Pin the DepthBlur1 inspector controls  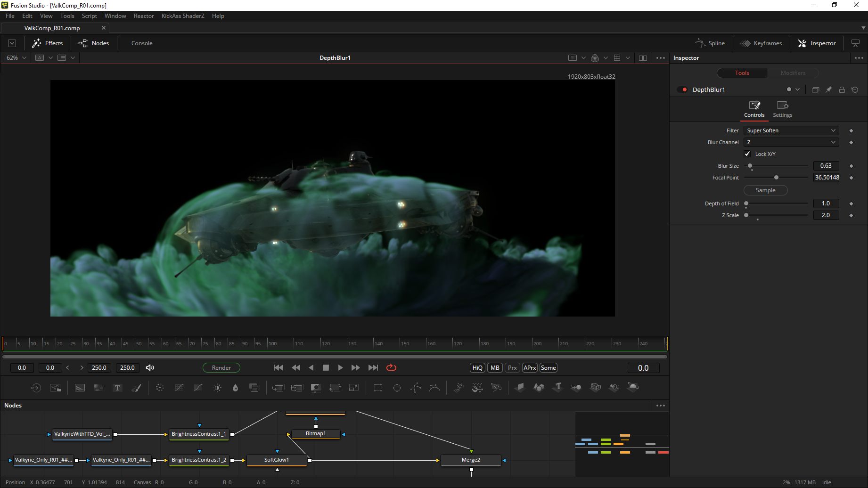[829, 89]
